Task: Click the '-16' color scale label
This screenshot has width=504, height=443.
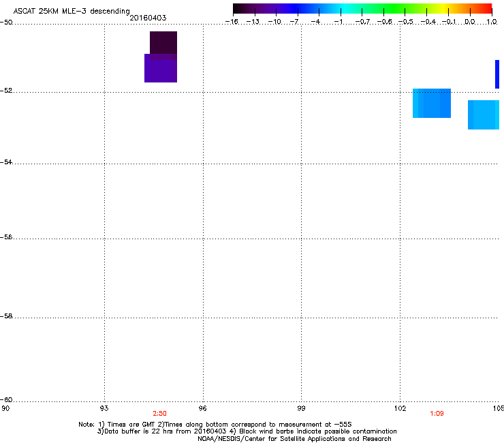Action: (232, 22)
